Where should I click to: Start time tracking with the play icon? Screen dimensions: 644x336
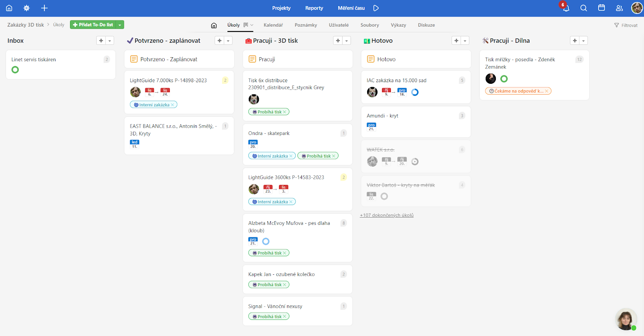point(376,8)
